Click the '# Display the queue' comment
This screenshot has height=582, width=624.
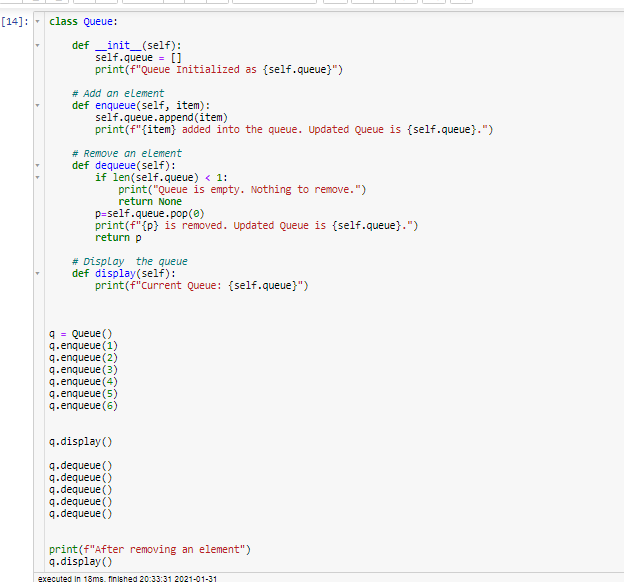(x=129, y=262)
